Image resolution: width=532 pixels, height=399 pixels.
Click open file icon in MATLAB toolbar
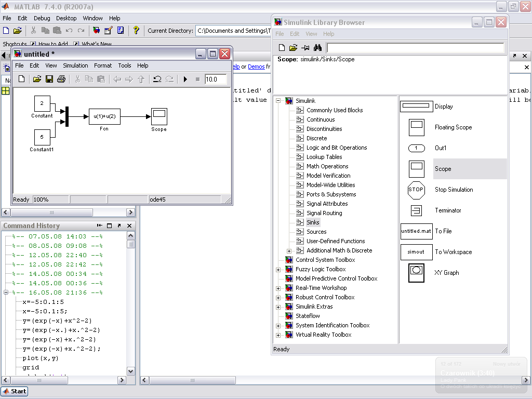coord(17,31)
